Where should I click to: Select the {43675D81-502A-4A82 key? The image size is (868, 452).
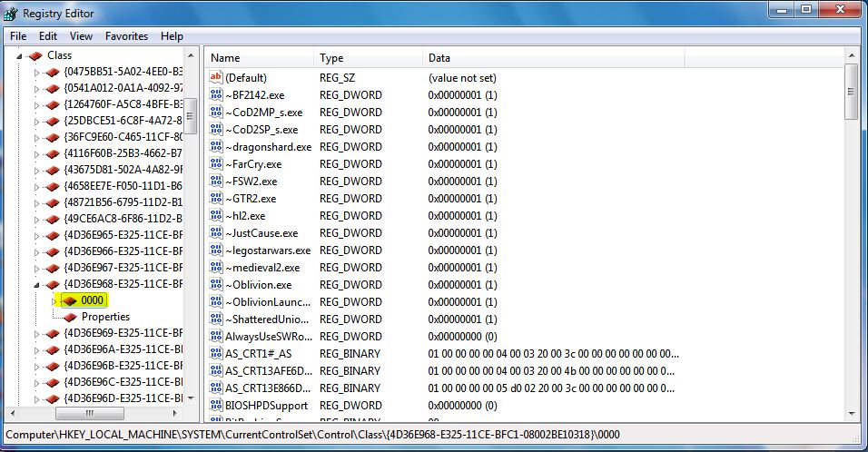pyautogui.click(x=123, y=170)
